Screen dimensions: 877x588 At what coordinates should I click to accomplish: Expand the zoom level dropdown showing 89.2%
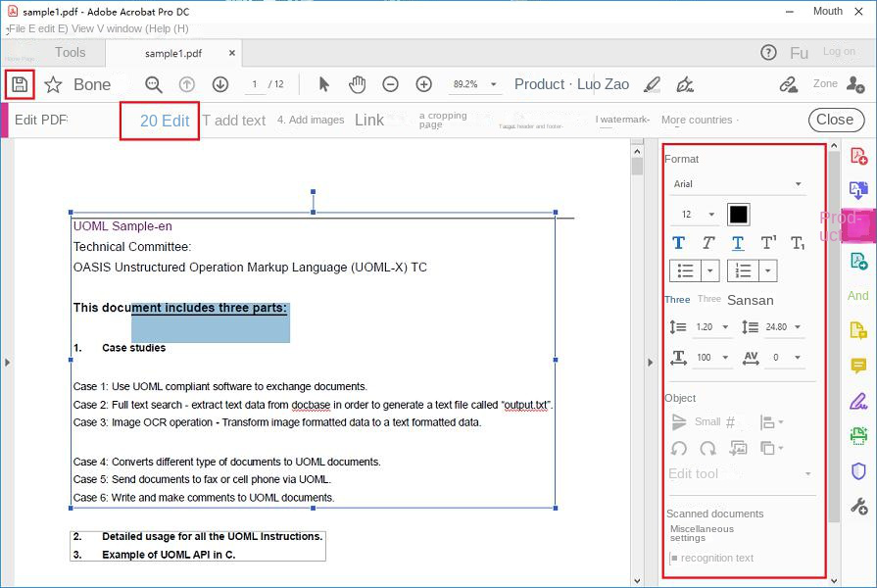click(493, 84)
